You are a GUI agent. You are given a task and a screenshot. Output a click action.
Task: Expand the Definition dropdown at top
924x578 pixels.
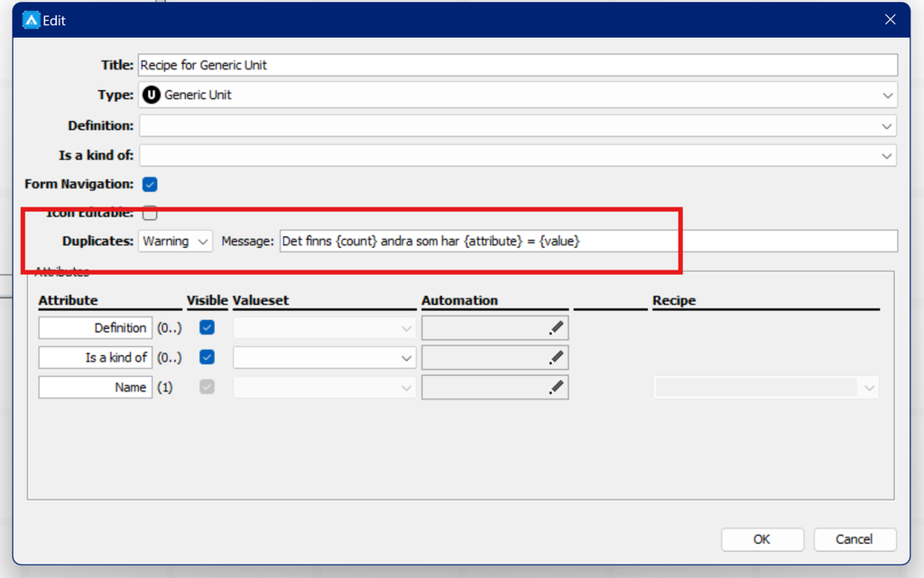(x=886, y=126)
